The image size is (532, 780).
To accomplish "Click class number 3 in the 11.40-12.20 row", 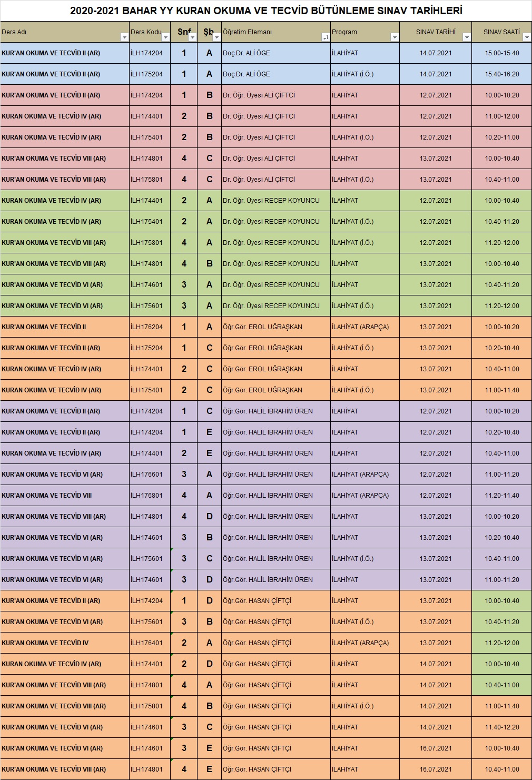I will (x=184, y=727).
